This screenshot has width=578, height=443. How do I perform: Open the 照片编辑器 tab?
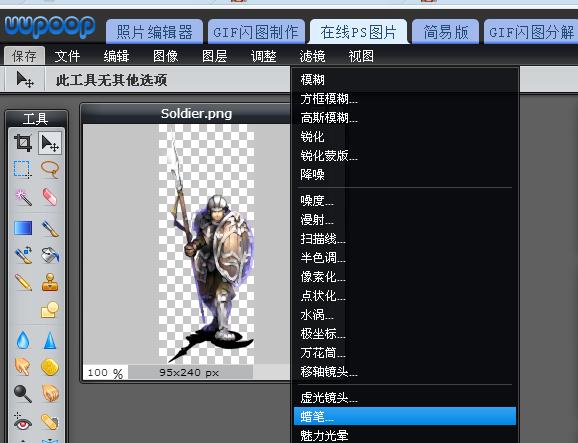tap(154, 32)
